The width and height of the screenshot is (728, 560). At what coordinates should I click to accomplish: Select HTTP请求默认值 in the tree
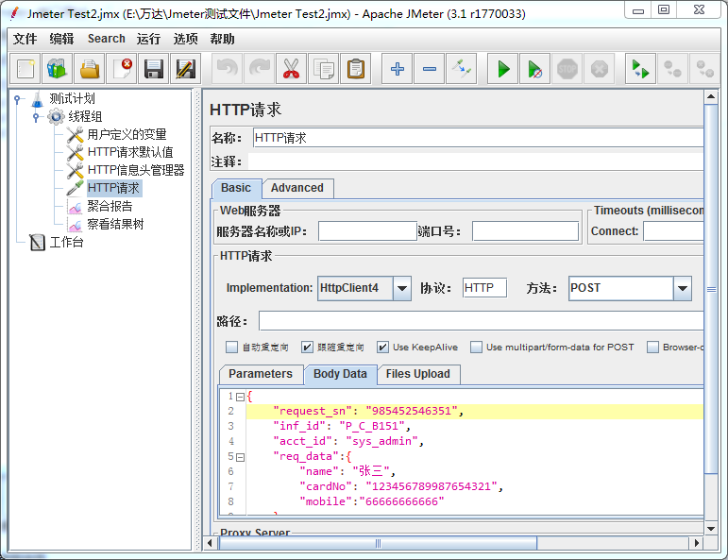(x=130, y=152)
